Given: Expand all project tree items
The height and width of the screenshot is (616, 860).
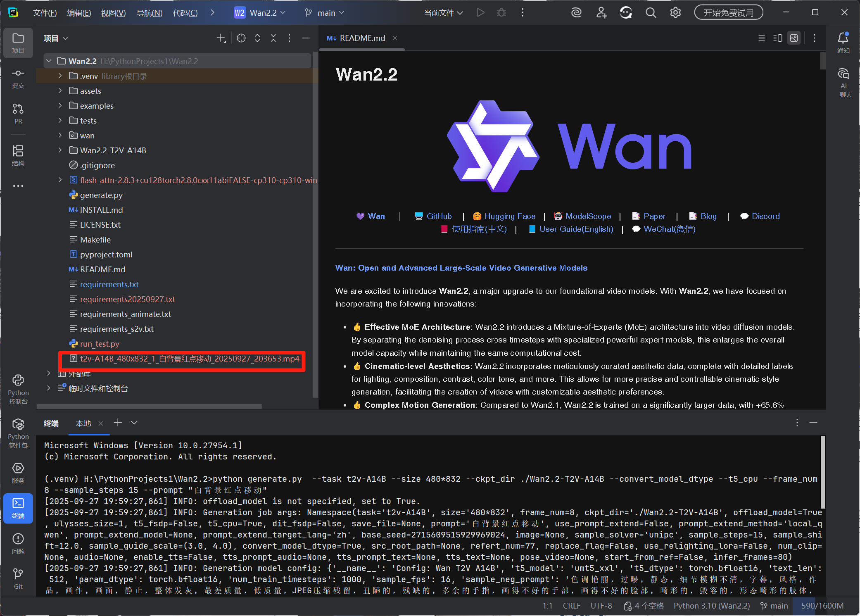Looking at the screenshot, I should click(257, 38).
